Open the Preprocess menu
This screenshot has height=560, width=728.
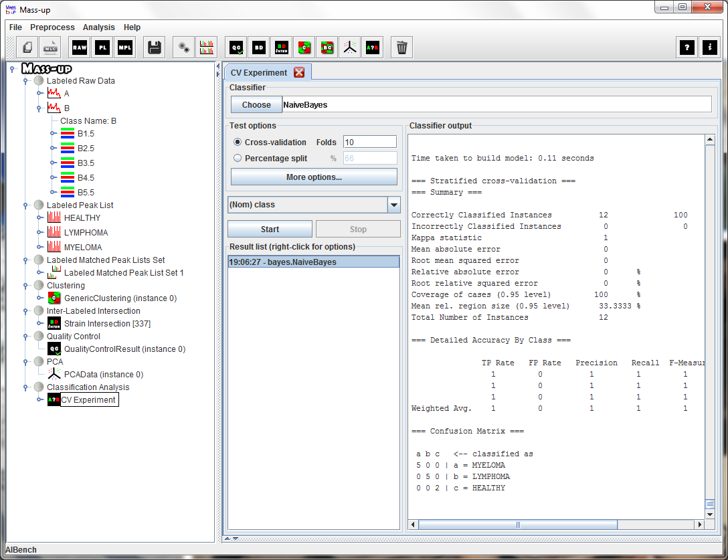click(x=52, y=27)
